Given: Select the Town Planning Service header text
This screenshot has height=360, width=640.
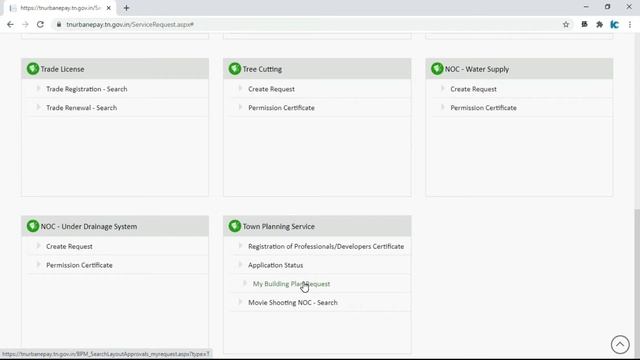Looking at the screenshot, I should 278,227.
